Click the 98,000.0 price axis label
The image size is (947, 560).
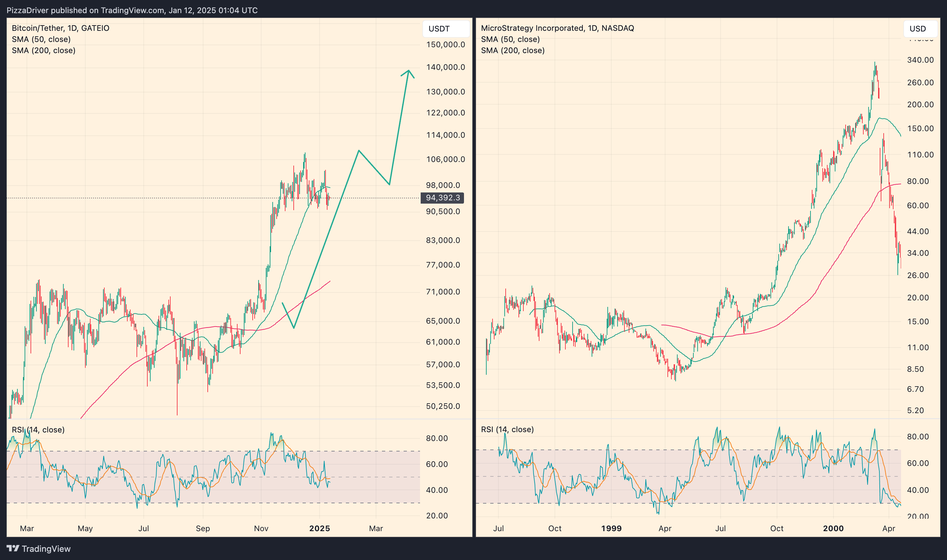coord(443,185)
